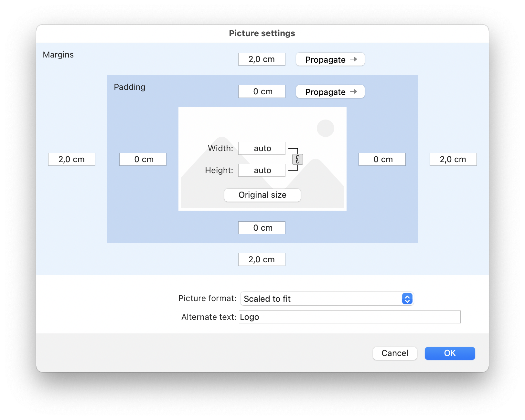Click the Alternate text field containing Logo

(x=349, y=317)
